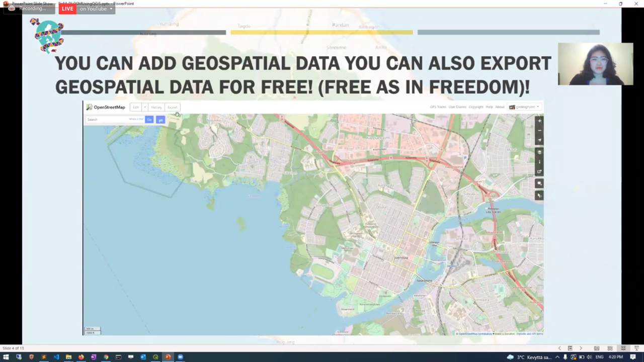Switch to Normal view in PowerPoint status bar

[x=597, y=348]
